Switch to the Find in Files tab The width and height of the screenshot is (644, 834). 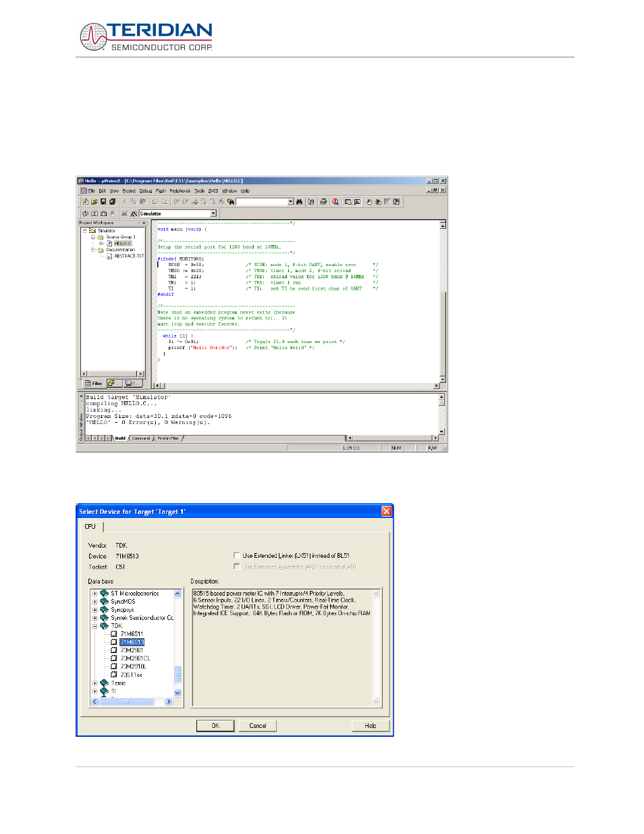[168, 438]
